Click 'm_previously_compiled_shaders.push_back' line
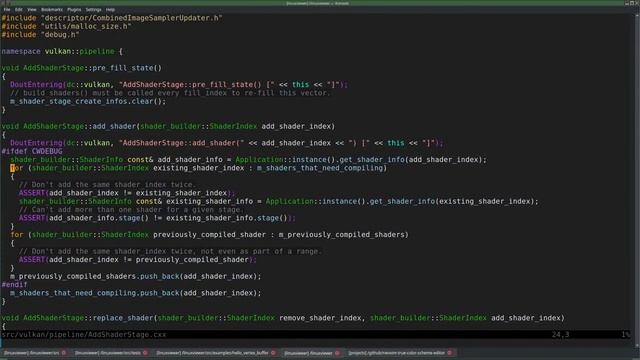The height and width of the screenshot is (360, 640). pos(136,276)
